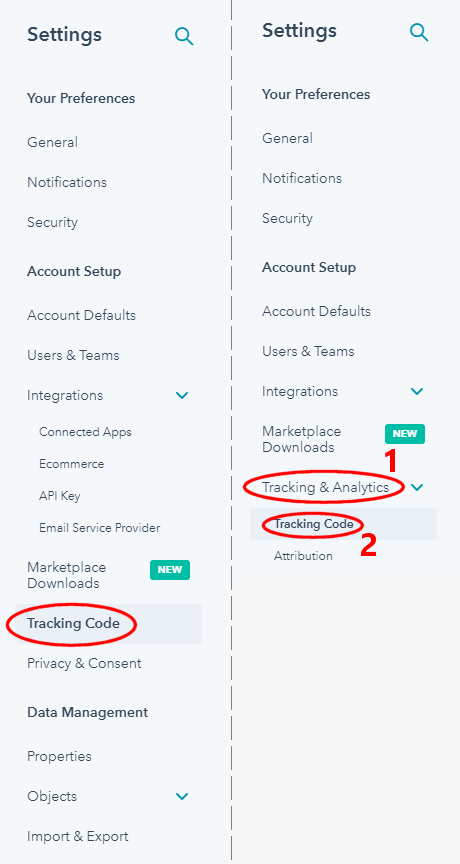Click the search icon in right Settings panel
The image size is (460, 864).
click(419, 32)
